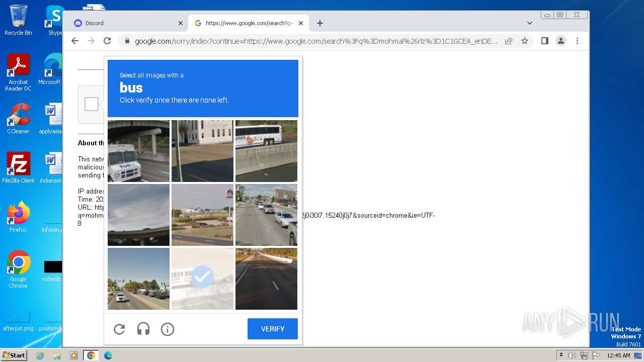Open Google Chrome desktop shortcut
The width and height of the screenshot is (644, 362).
[x=18, y=269]
